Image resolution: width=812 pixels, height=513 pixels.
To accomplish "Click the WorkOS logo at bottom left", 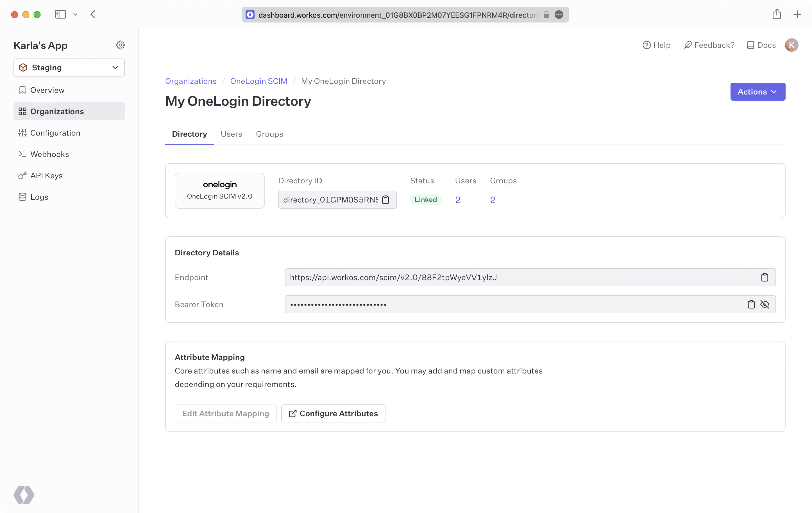I will (24, 495).
